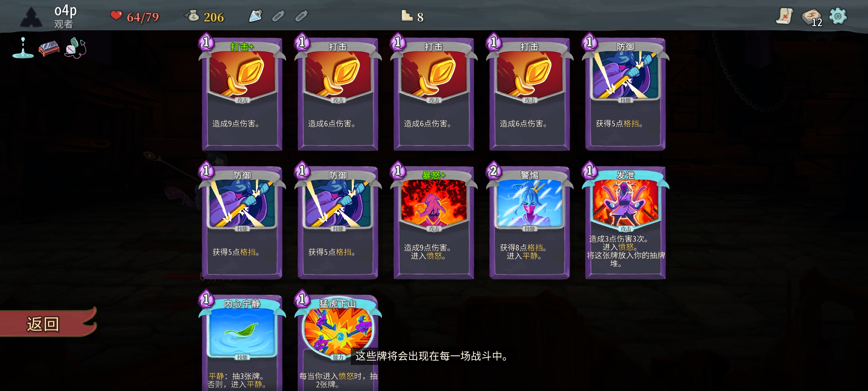Screen dimensions: 868x391
Task: Select the upgraded 打击+ card
Action: 242,92
